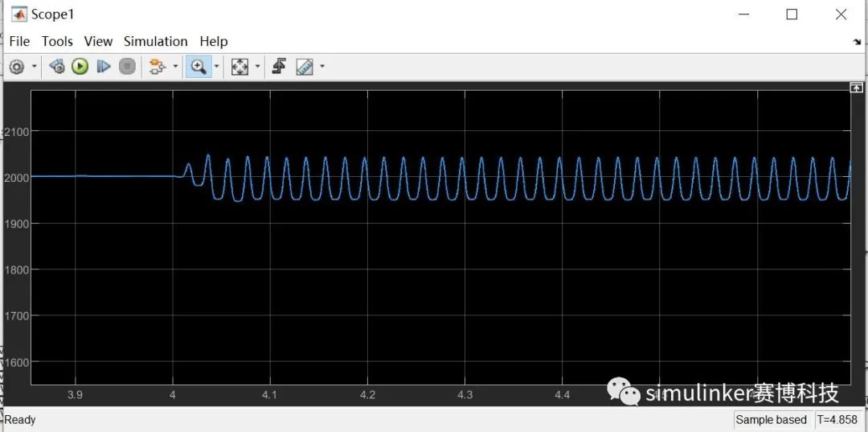Click the 4.3 x-axis tick label
The image size is (868, 432).
465,395
